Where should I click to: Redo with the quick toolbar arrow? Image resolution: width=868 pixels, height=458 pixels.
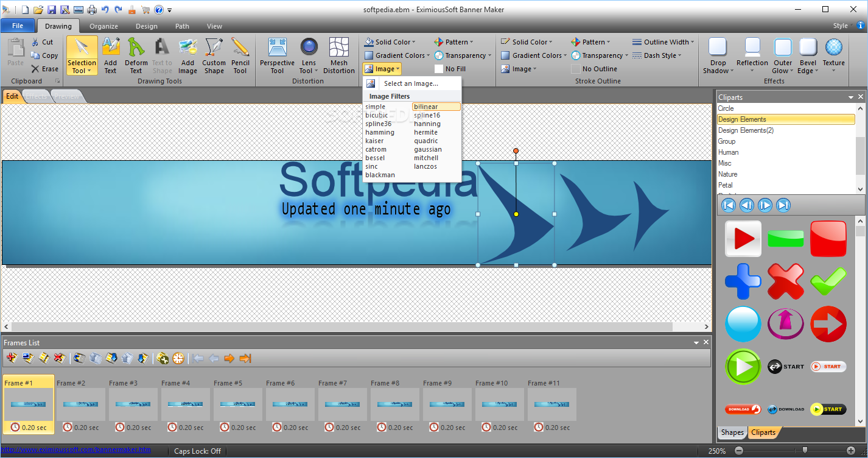pos(118,10)
